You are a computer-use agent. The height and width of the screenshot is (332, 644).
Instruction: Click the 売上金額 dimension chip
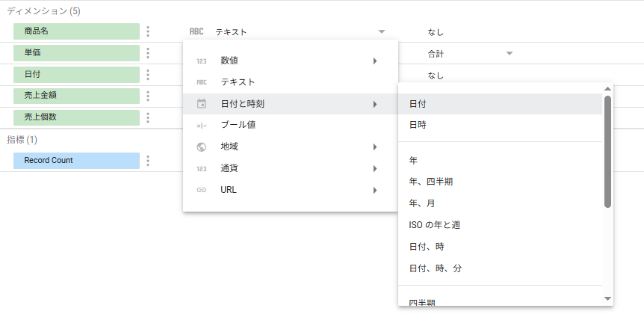[x=76, y=96]
